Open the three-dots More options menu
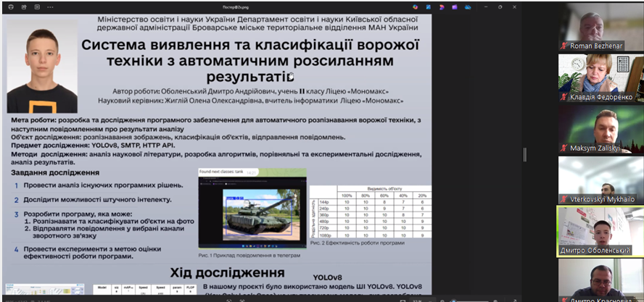Viewport: 644px width, 302px height. tap(50, 7)
